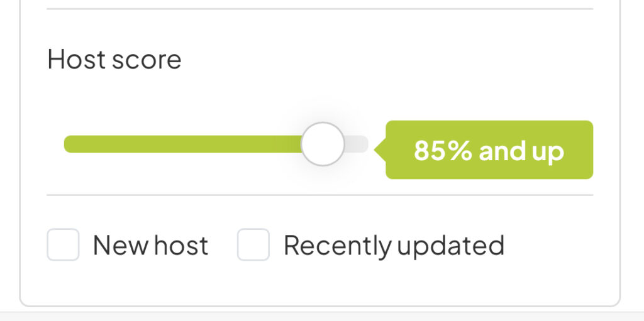Click the words "and up" in the badge

(521, 151)
